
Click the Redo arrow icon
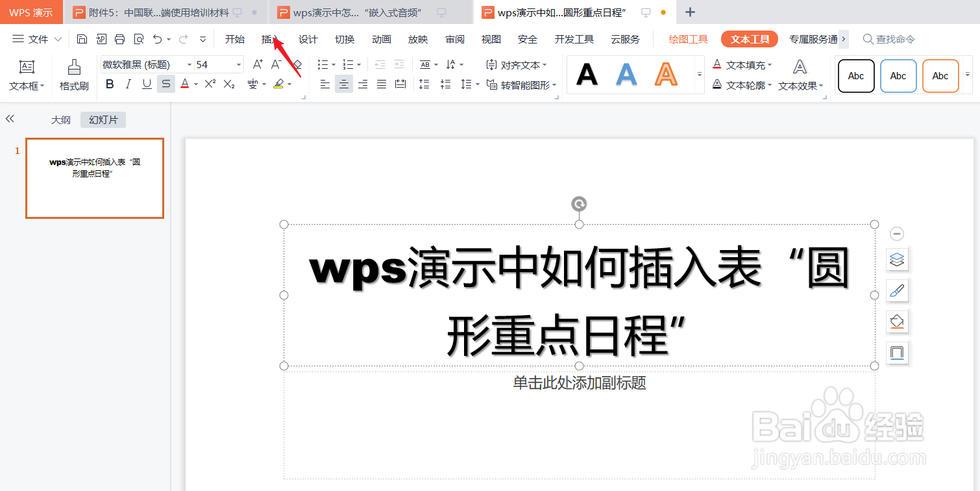184,40
